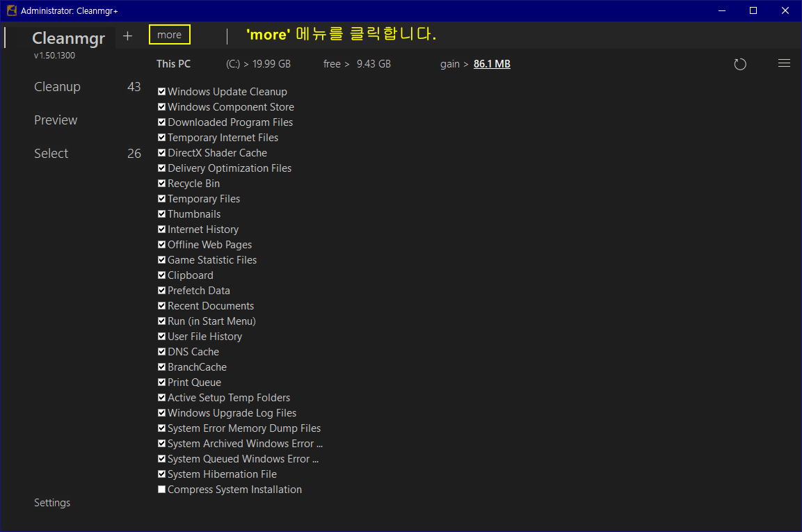Toggle User File History checkbox
This screenshot has width=802, height=532.
[x=161, y=337]
